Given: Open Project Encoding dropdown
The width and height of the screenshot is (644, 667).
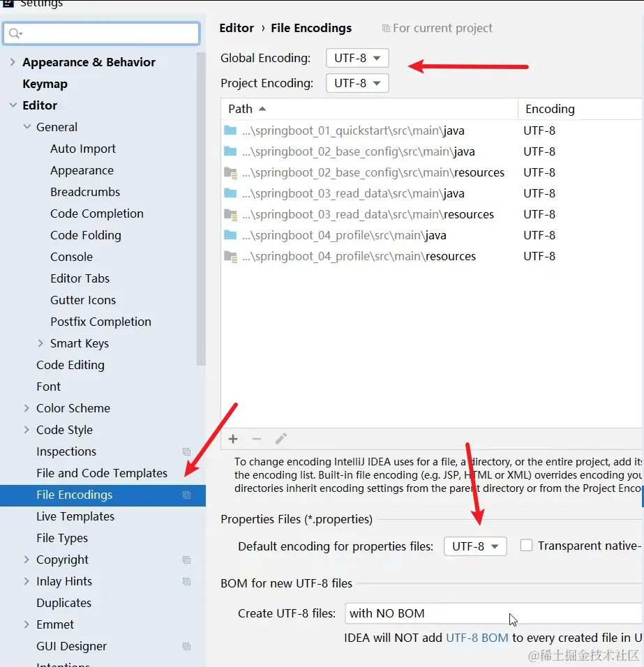Looking at the screenshot, I should (x=357, y=83).
